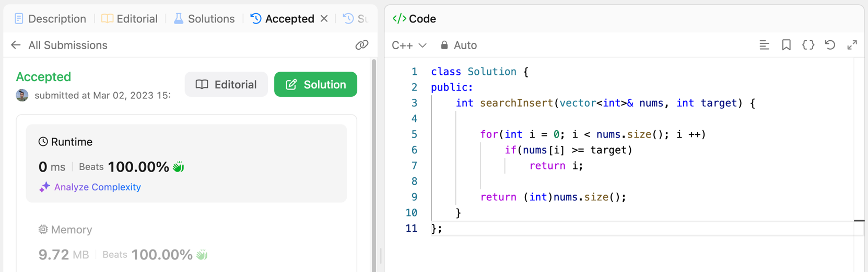This screenshot has height=272, width=868.
Task: Copy submission link via chain icon
Action: tap(362, 45)
